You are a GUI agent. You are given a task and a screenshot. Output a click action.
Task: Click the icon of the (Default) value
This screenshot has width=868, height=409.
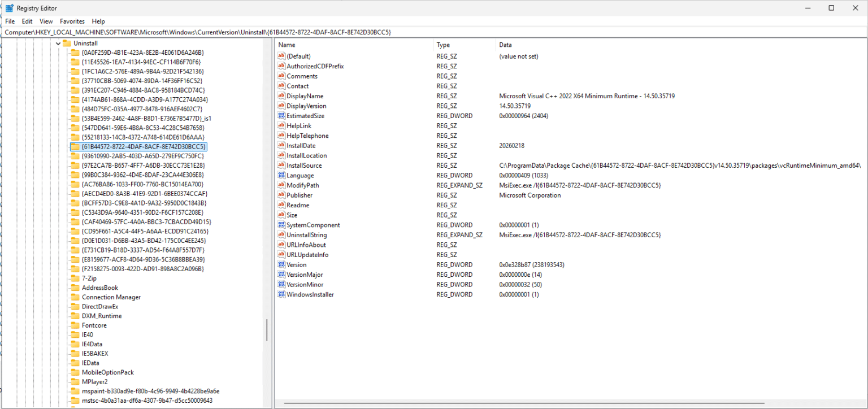[x=281, y=56]
